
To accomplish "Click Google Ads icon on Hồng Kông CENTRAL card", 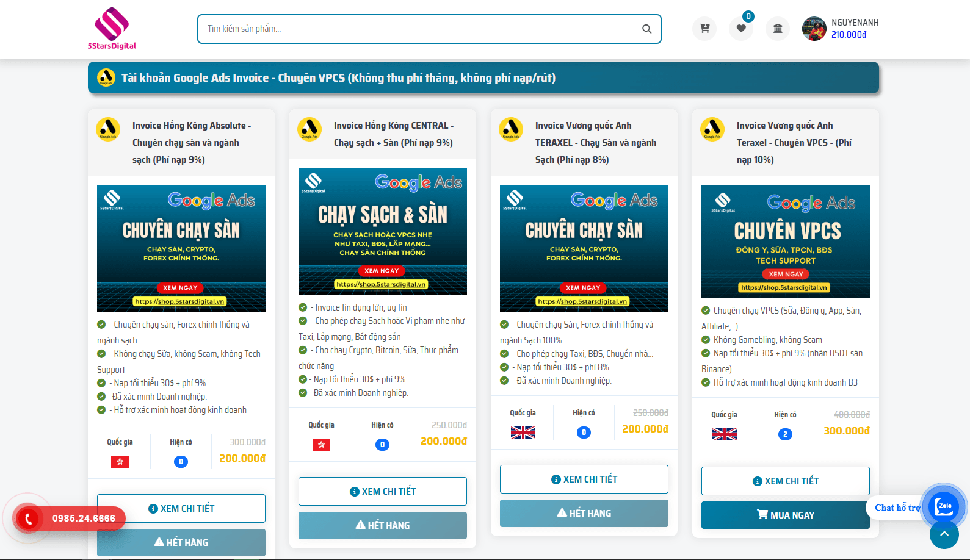I will tap(309, 129).
